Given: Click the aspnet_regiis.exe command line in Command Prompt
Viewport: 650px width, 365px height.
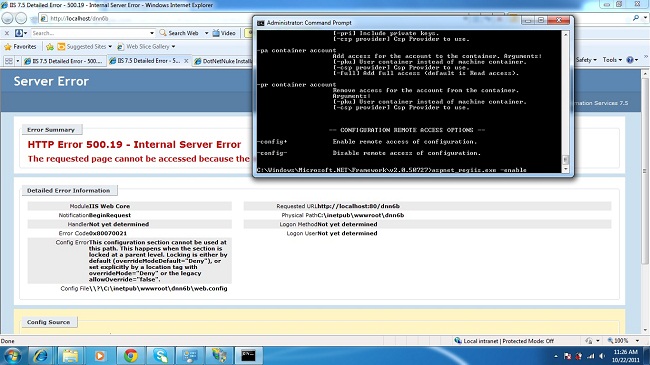Looking at the screenshot, I should [x=391, y=170].
